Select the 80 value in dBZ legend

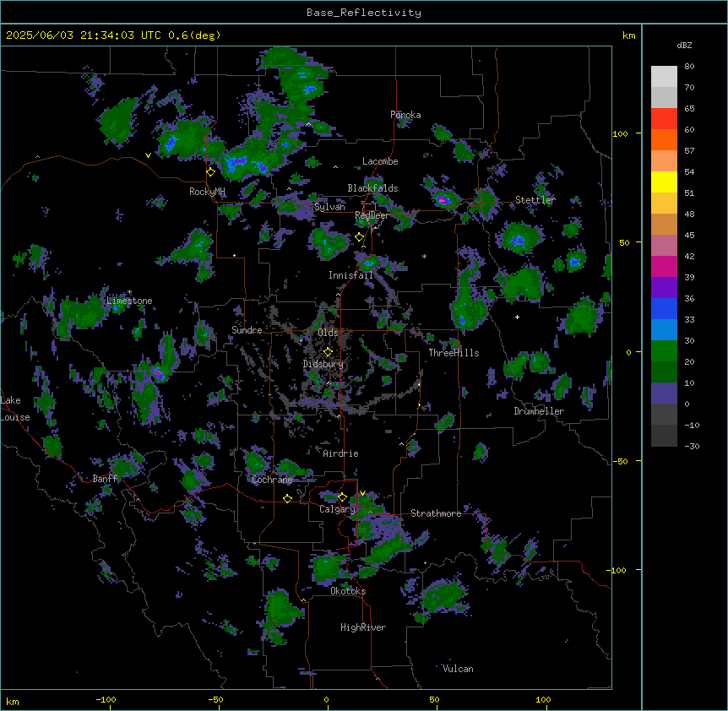pyautogui.click(x=689, y=66)
